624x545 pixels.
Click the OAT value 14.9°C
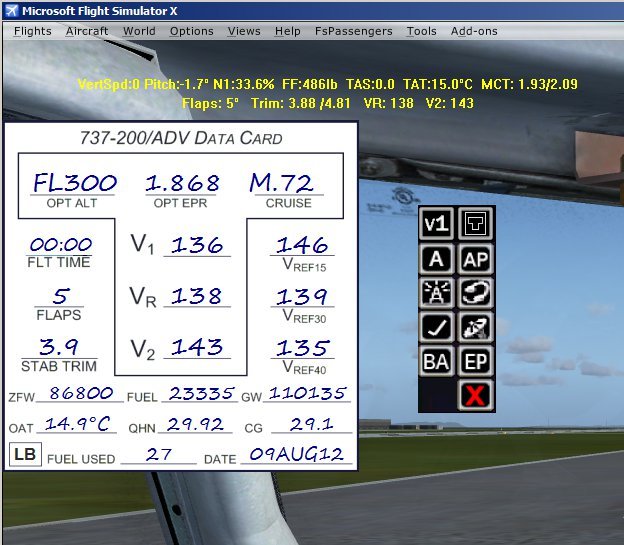[x=77, y=424]
